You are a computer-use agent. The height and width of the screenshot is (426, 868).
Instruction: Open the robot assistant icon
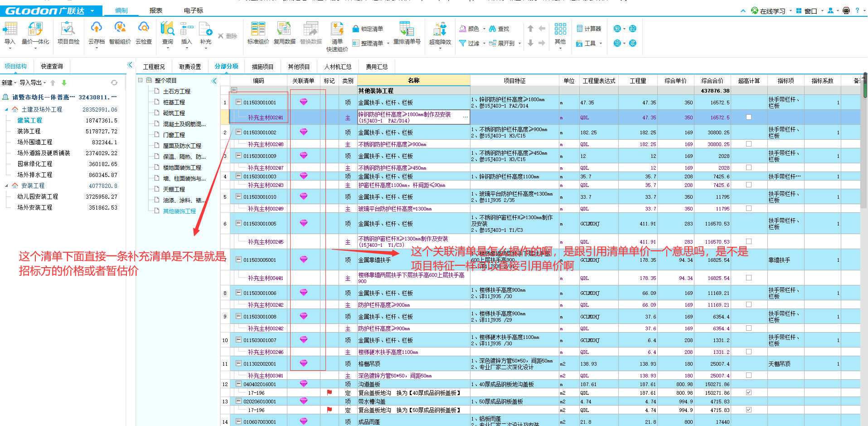[x=846, y=10]
